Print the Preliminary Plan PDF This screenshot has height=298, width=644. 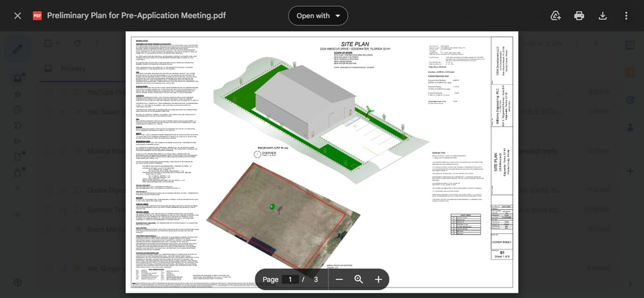[x=579, y=16]
